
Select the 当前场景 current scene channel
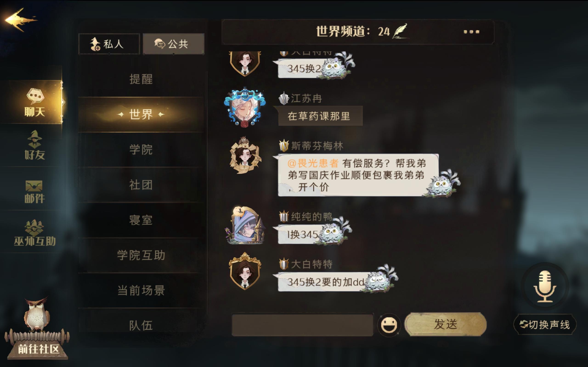(141, 290)
